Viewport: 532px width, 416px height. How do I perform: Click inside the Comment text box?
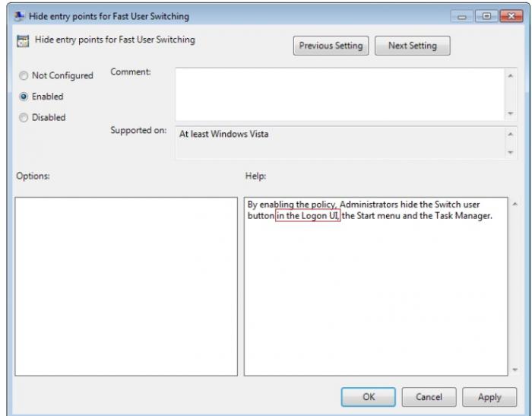[x=339, y=93]
